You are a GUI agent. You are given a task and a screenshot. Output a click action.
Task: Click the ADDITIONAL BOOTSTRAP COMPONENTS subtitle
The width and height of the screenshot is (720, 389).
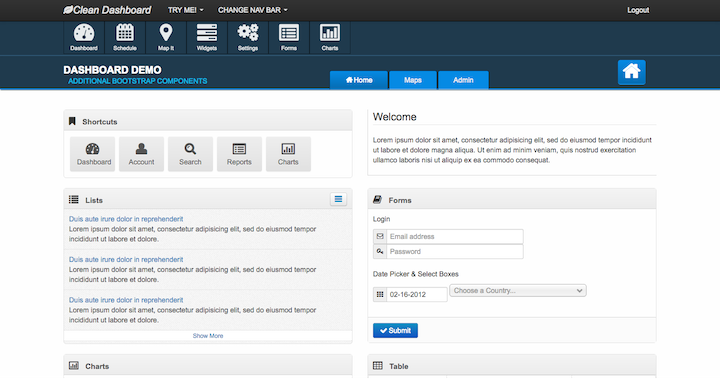138,81
